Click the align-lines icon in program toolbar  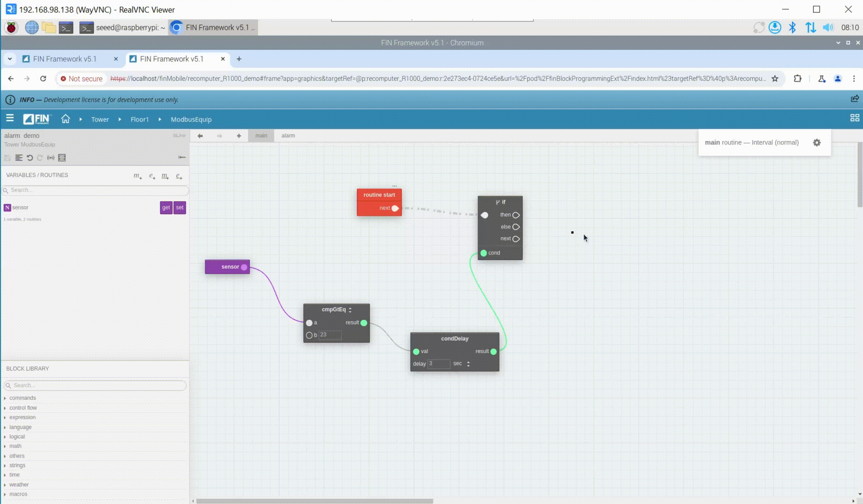pos(19,158)
